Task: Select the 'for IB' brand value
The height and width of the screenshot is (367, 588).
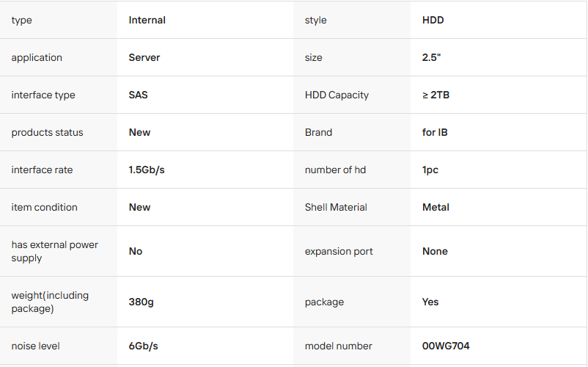Action: click(x=435, y=133)
